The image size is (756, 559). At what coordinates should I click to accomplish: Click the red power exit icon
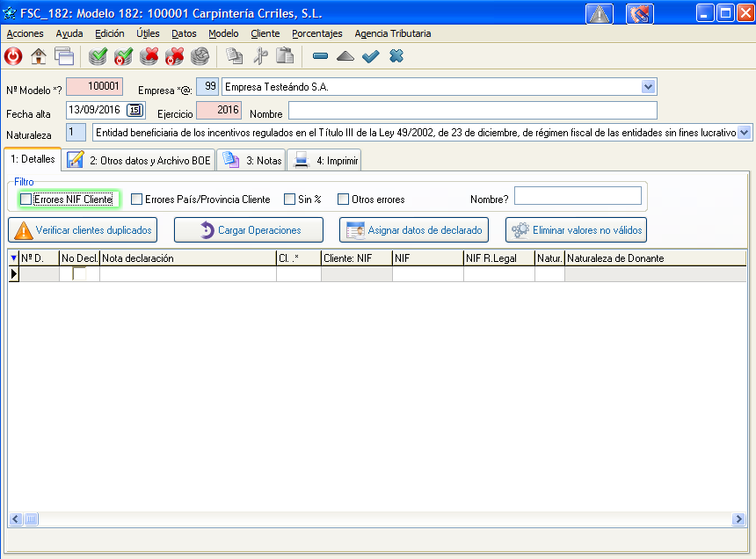pyautogui.click(x=13, y=56)
